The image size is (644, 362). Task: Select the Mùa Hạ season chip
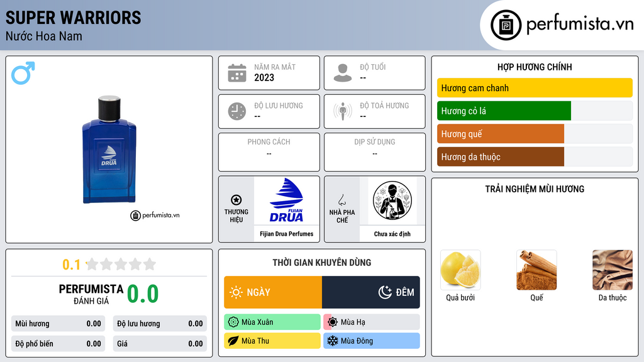point(372,322)
